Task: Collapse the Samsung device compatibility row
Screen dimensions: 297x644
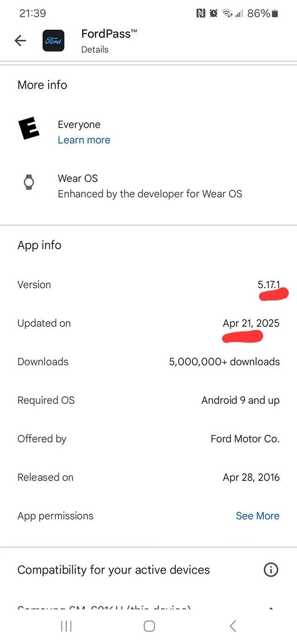Action: coord(271,608)
